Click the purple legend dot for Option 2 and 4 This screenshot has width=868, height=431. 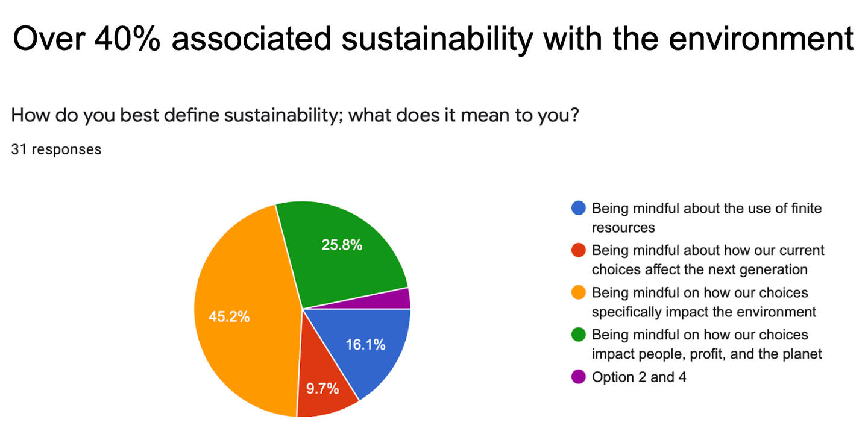[578, 378]
